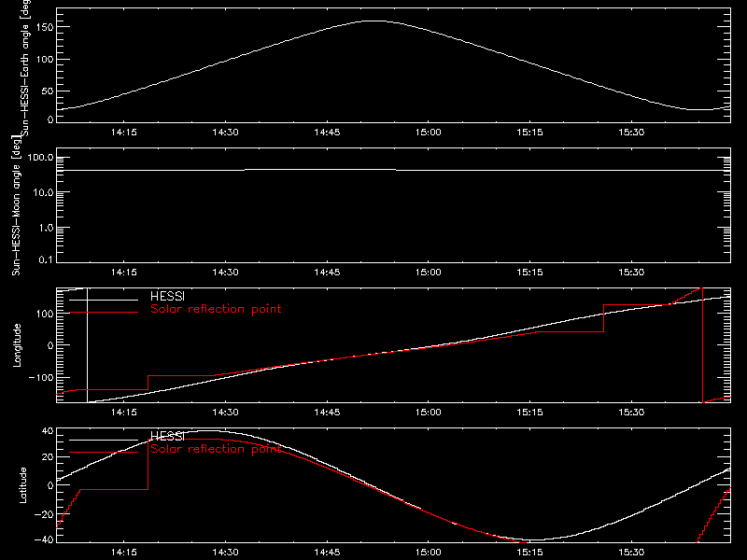Choose 14:30 under the Latitude plot
The image size is (747, 560).
pos(225,553)
